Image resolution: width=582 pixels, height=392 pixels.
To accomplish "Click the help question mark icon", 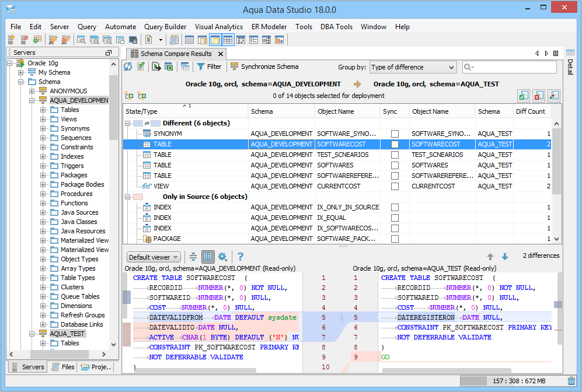I will [240, 257].
